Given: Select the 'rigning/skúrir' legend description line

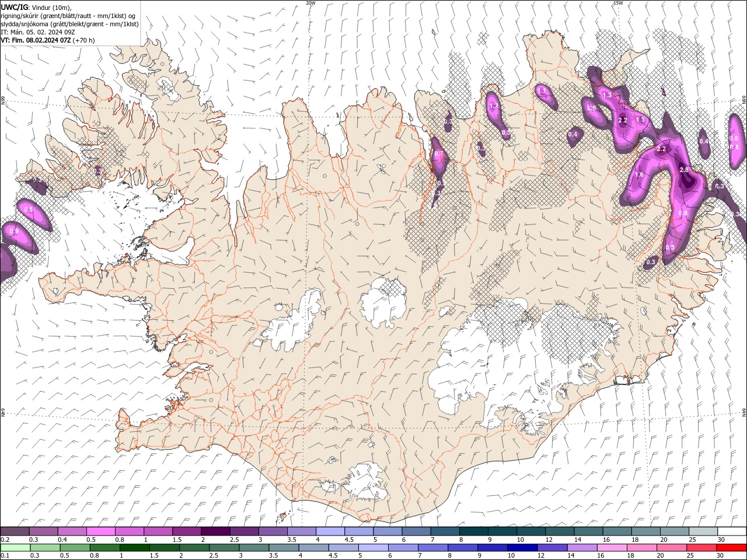Looking at the screenshot, I should (x=69, y=15).
